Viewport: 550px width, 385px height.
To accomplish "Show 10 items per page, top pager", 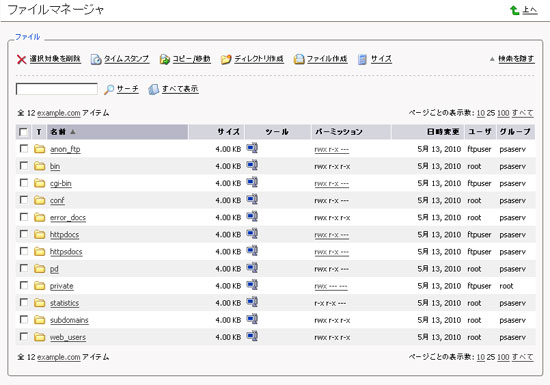I will click(x=481, y=113).
